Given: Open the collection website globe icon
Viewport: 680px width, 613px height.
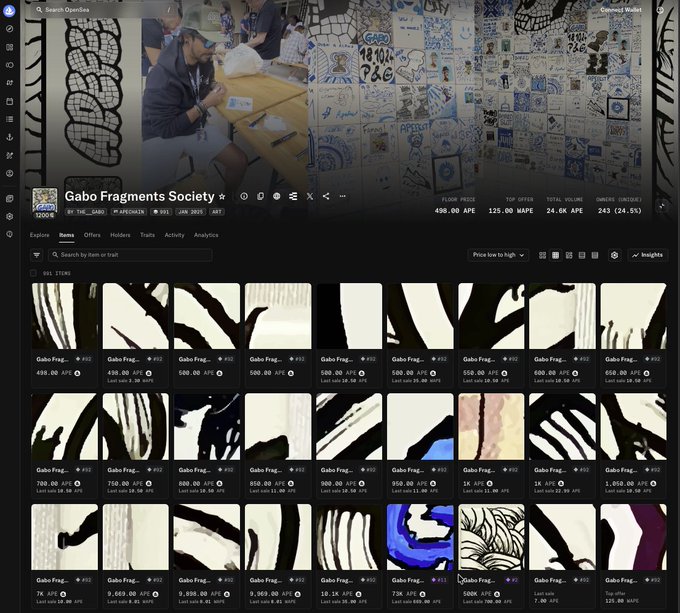Looking at the screenshot, I should [277, 196].
